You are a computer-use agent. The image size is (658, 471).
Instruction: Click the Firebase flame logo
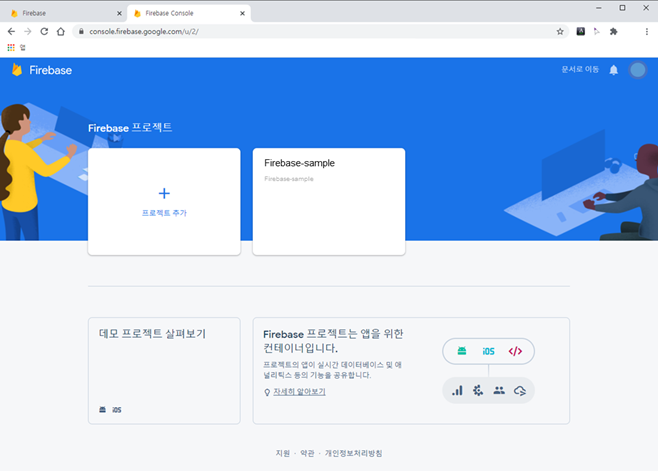click(17, 70)
